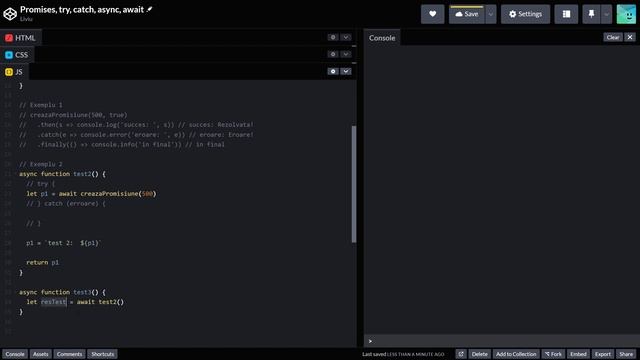The width and height of the screenshot is (640, 360).
Task: Delete this pen
Action: (480, 354)
